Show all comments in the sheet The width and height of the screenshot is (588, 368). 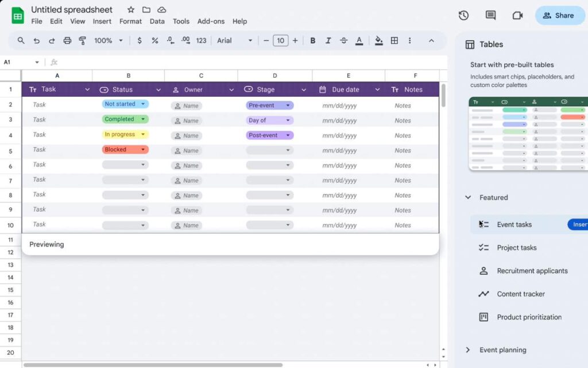490,16
